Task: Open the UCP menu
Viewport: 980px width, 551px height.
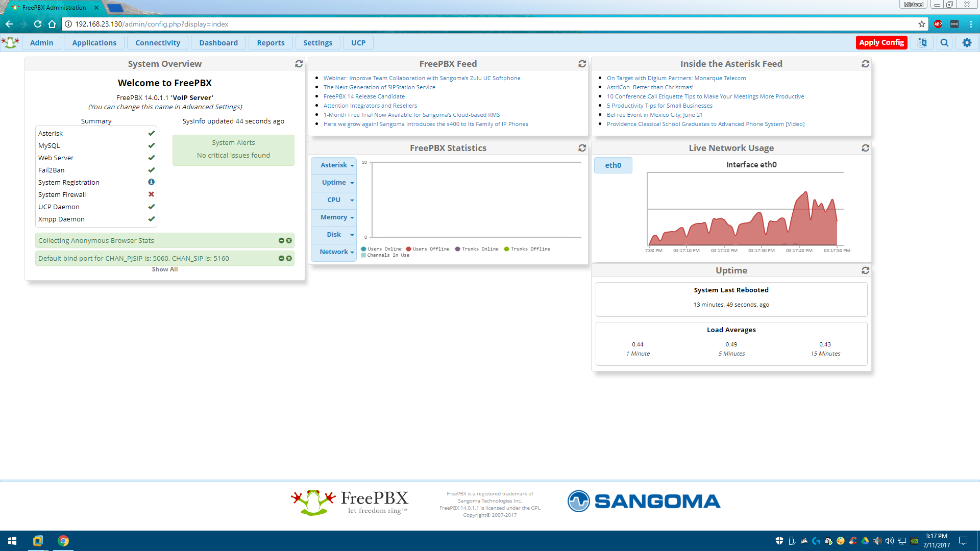Action: tap(358, 43)
